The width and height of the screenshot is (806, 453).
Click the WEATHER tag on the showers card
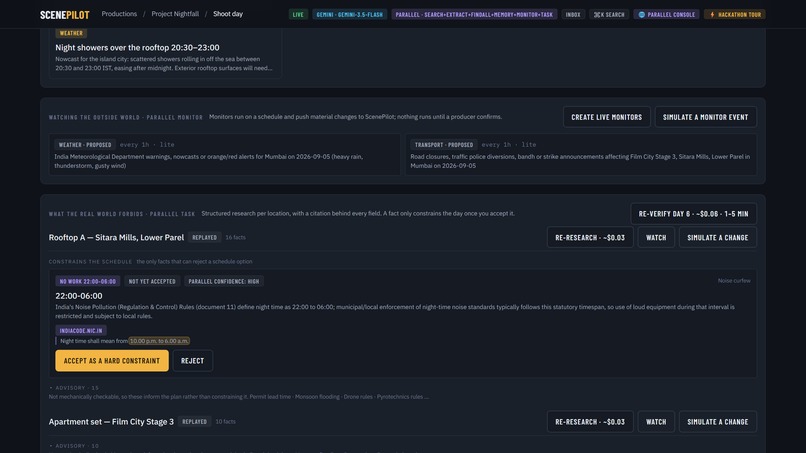click(71, 33)
